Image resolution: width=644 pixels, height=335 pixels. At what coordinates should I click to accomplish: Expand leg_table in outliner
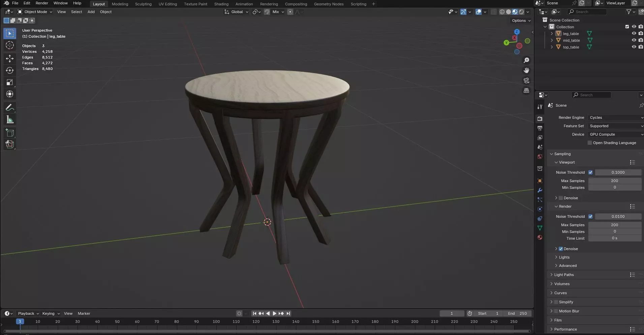pos(552,33)
